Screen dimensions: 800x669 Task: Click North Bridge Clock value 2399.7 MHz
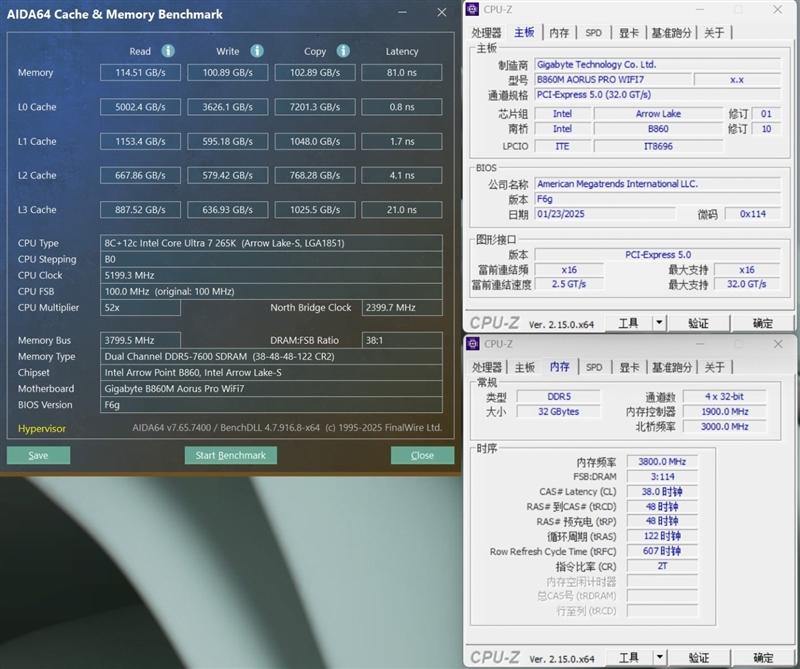click(402, 308)
